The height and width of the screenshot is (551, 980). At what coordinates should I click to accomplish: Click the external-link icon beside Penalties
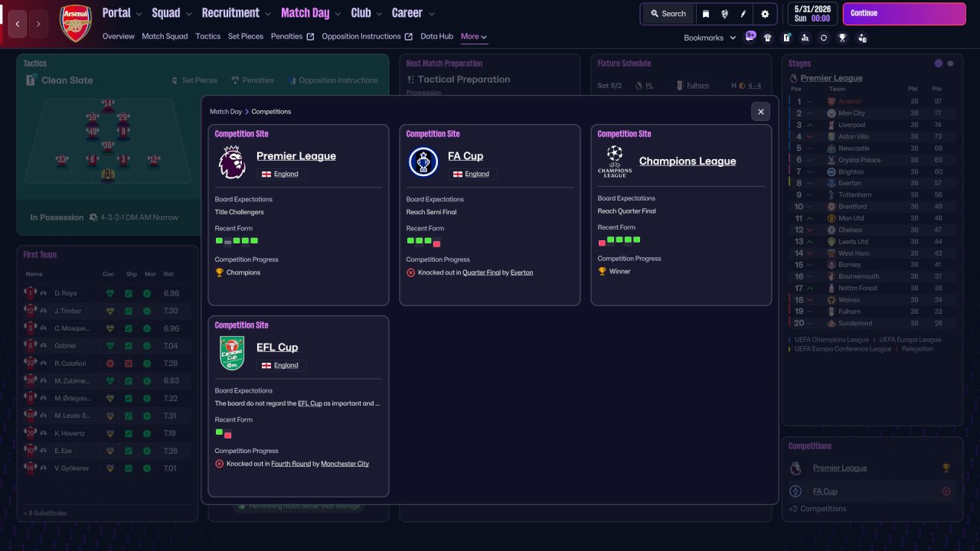310,37
